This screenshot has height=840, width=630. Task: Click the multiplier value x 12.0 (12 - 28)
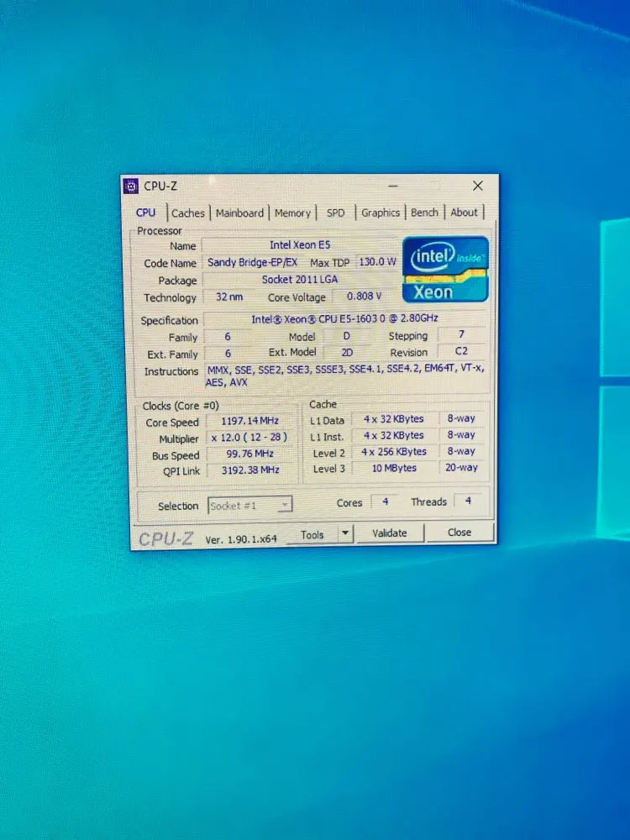tap(249, 437)
